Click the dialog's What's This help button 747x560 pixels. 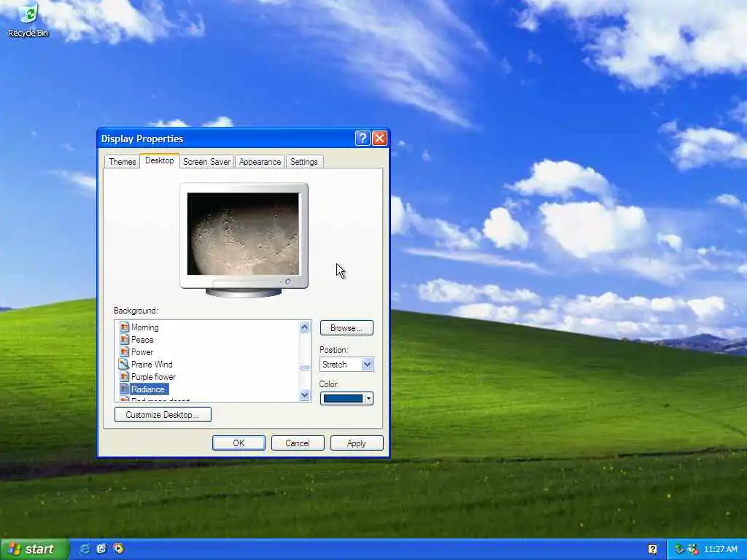click(362, 138)
